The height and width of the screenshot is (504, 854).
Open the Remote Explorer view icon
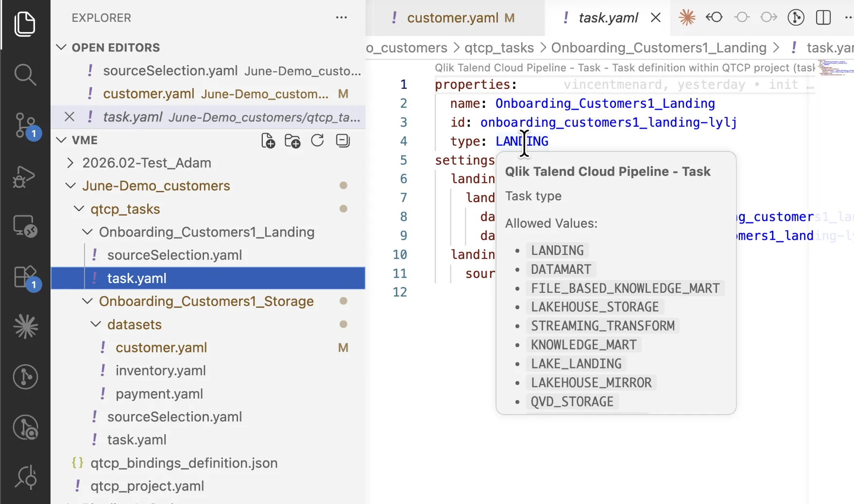[25, 226]
